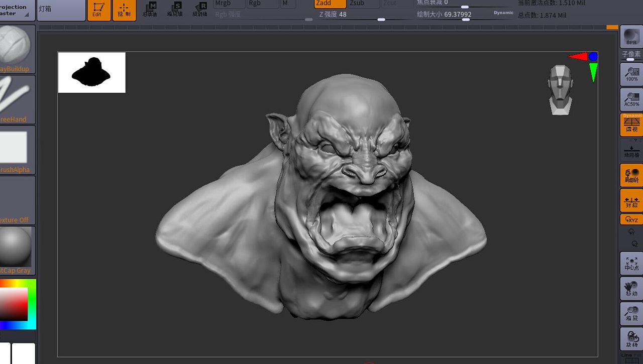Click the Z强度 48 intensity slider
The image size is (643, 364).
(363, 15)
